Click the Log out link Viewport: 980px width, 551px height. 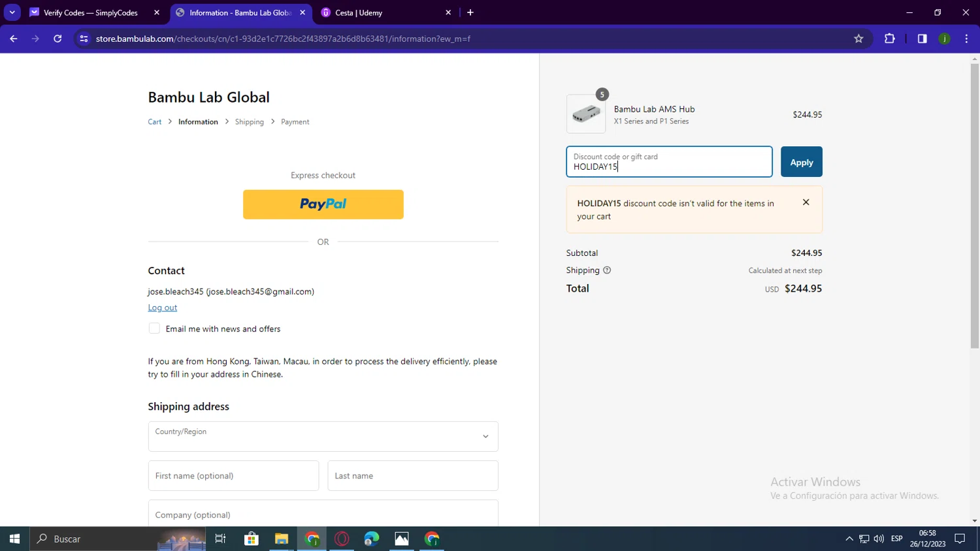click(162, 307)
